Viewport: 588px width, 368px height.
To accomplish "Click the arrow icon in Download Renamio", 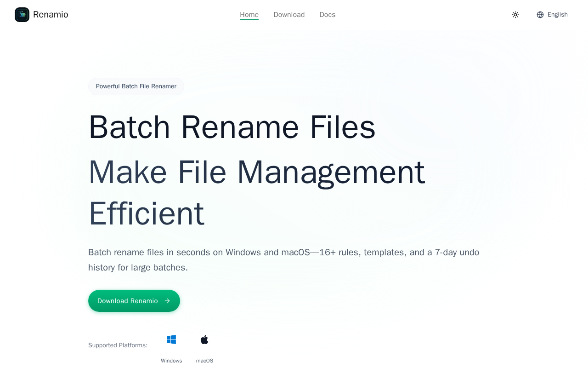I will point(167,301).
